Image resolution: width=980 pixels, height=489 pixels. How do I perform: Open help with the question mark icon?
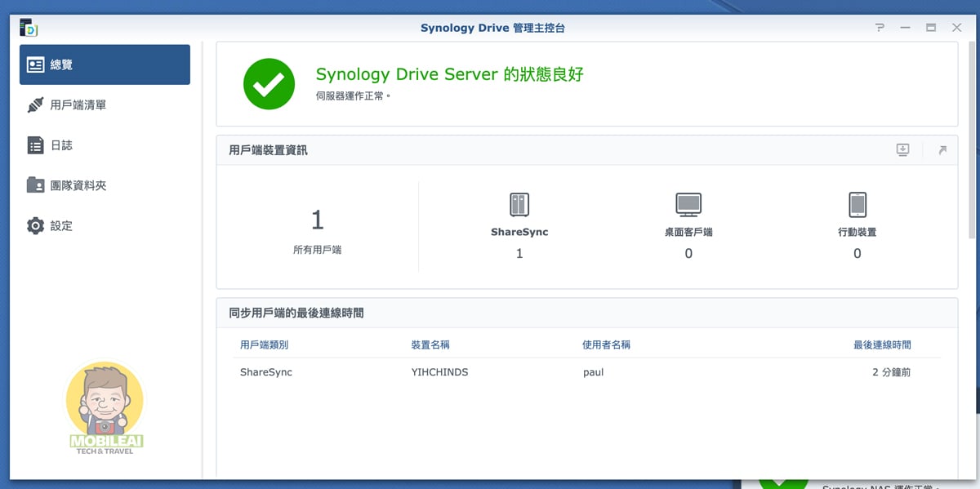click(x=880, y=28)
